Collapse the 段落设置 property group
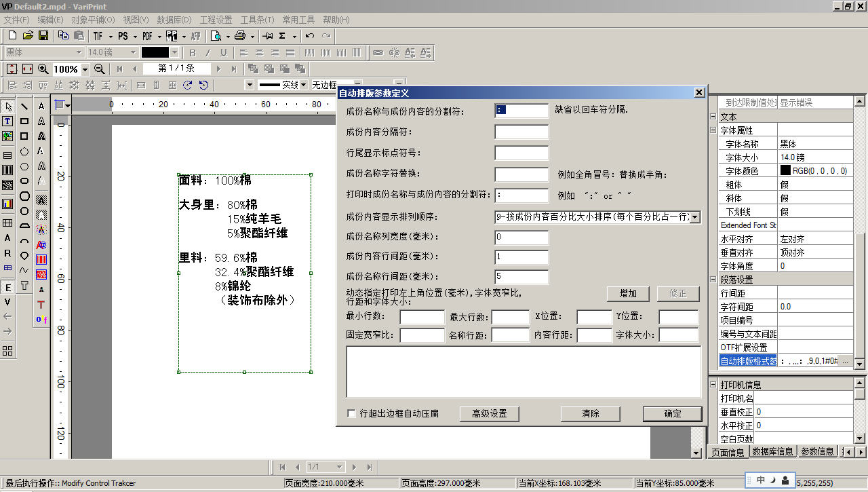 click(713, 279)
